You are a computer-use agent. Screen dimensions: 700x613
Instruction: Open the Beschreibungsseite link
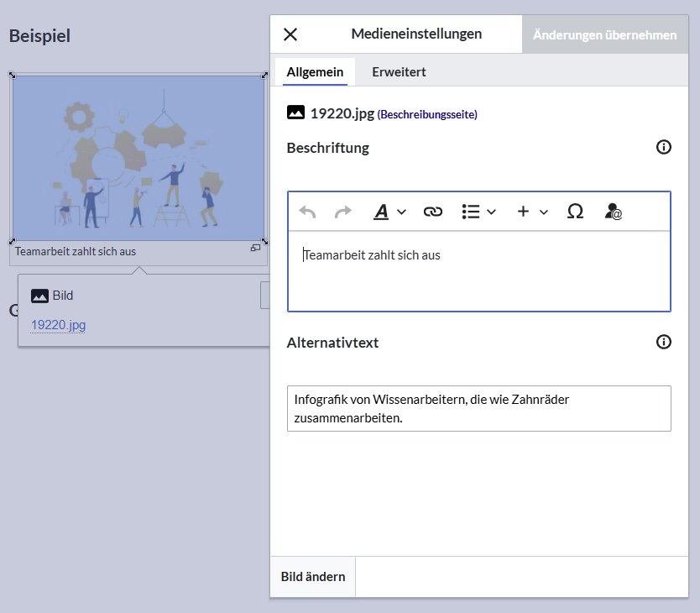[x=427, y=114]
